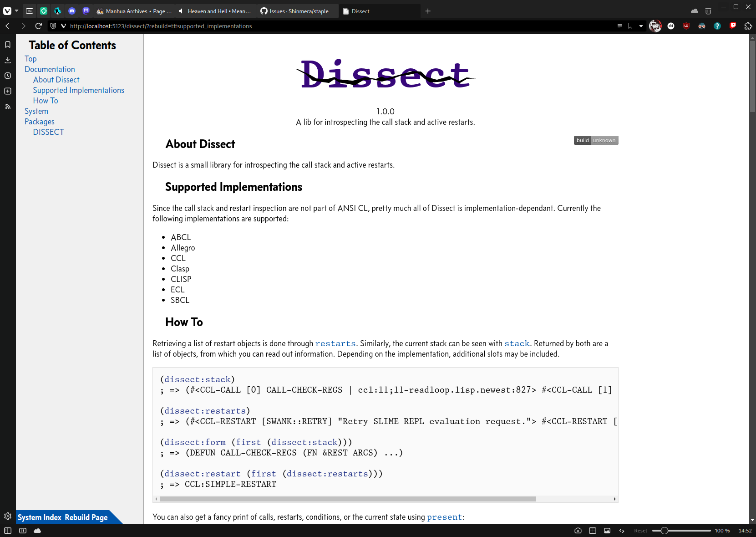Open the rM extension icon
756x537 pixels.
pyautogui.click(x=671, y=26)
